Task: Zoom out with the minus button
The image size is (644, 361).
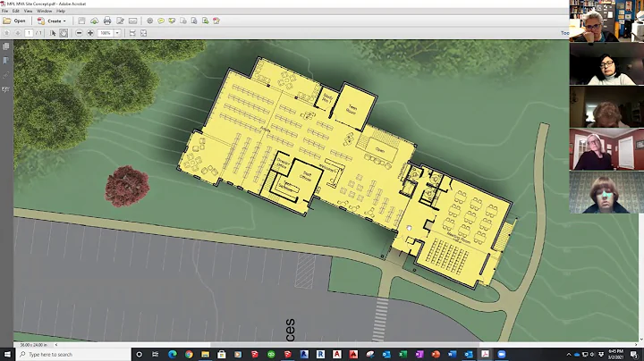Action: point(80,33)
